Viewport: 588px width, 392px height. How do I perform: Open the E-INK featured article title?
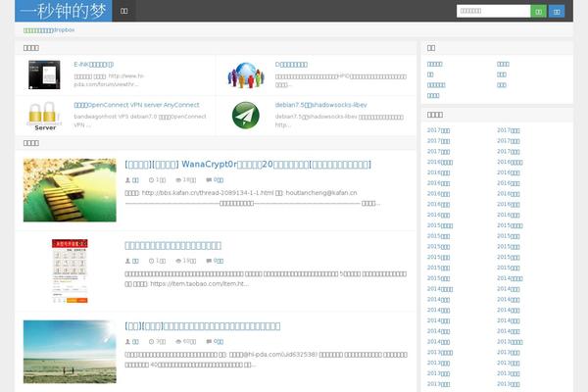tap(94, 64)
